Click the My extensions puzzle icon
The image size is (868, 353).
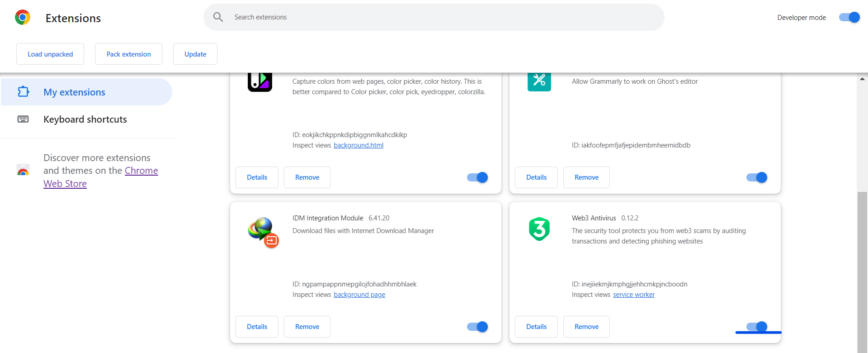tap(23, 92)
